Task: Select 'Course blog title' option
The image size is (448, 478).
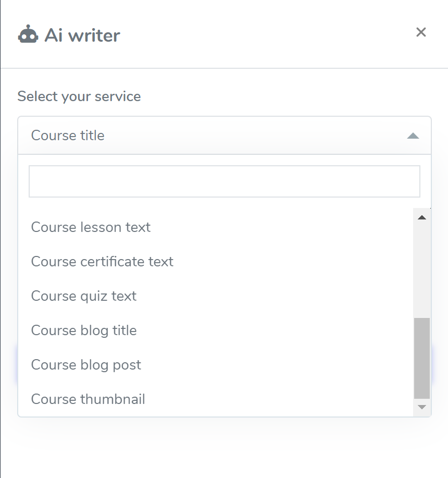Action: [84, 330]
